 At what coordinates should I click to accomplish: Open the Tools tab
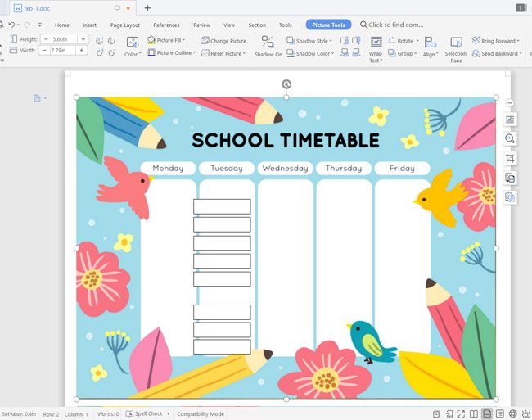pyautogui.click(x=286, y=25)
